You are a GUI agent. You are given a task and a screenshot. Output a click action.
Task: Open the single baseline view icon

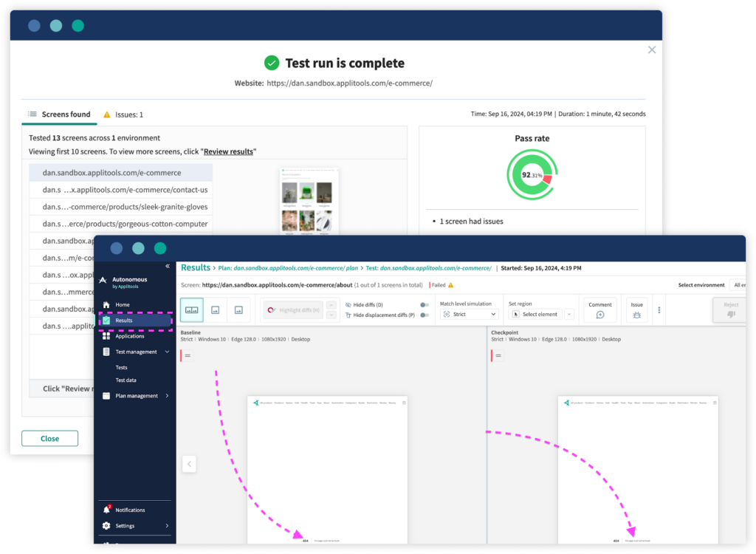(x=213, y=310)
